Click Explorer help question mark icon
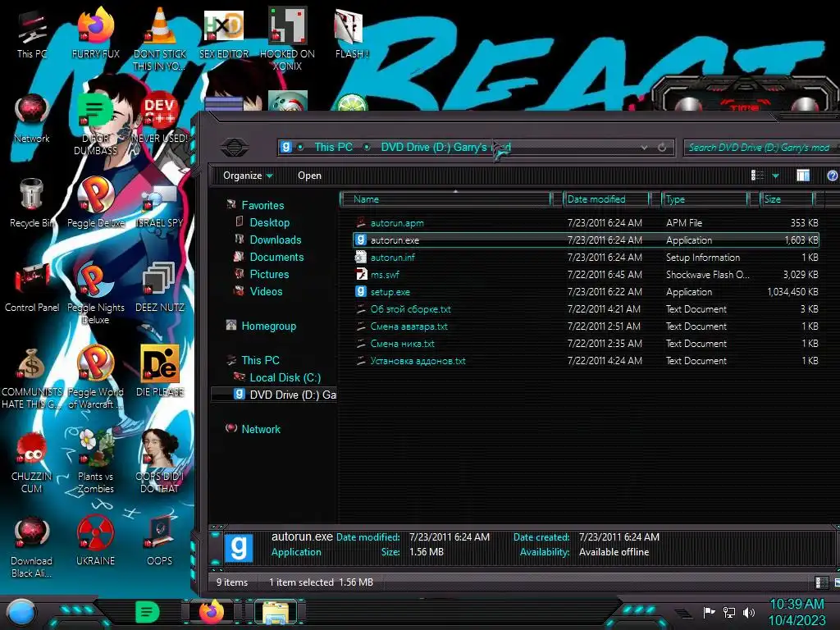 pos(832,176)
